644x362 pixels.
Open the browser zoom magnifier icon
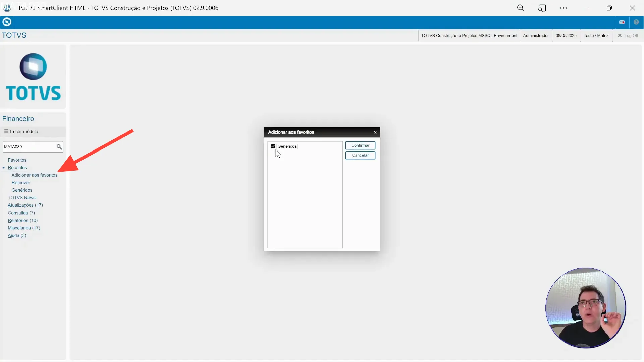pyautogui.click(x=520, y=8)
